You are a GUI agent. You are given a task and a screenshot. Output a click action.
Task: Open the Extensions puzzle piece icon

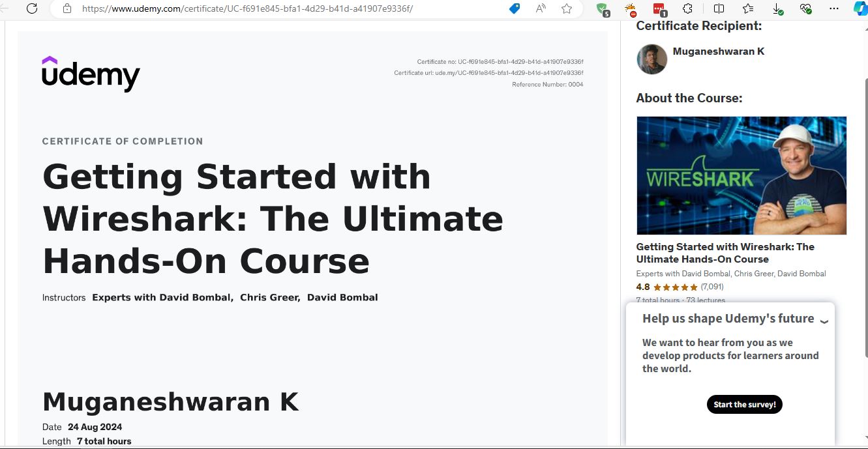click(x=687, y=9)
